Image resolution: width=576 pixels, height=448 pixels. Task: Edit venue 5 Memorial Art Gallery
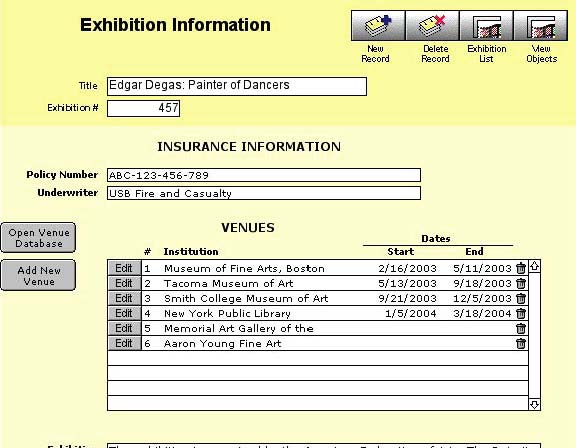coord(124,329)
